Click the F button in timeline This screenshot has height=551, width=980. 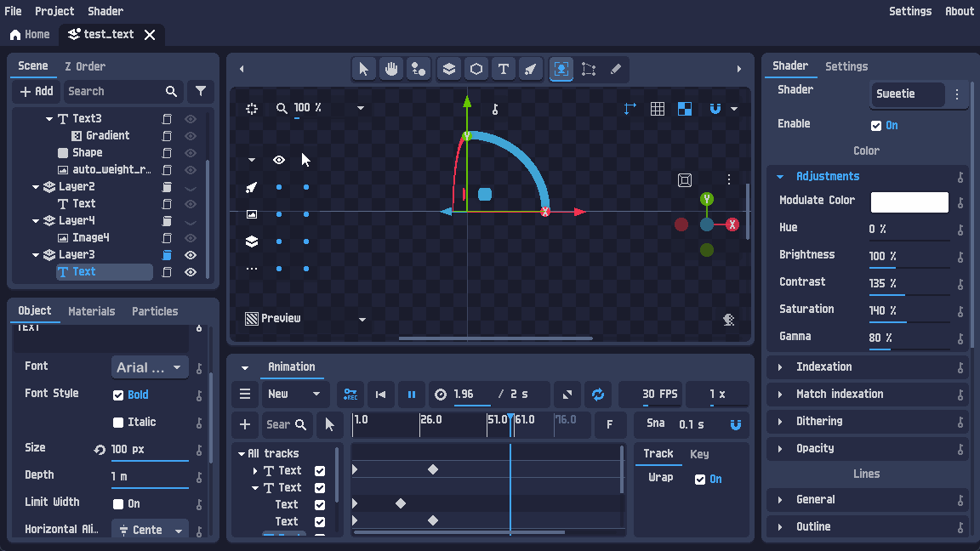point(609,425)
